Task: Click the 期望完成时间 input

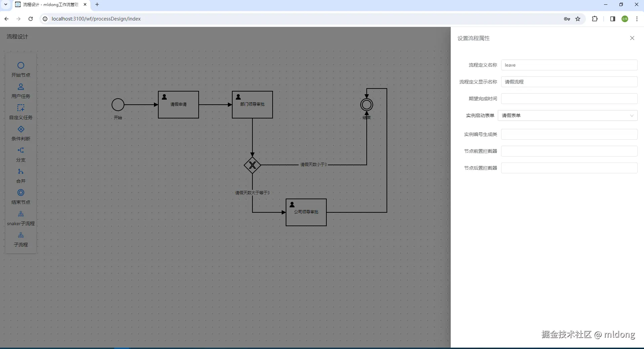Action: (x=569, y=99)
